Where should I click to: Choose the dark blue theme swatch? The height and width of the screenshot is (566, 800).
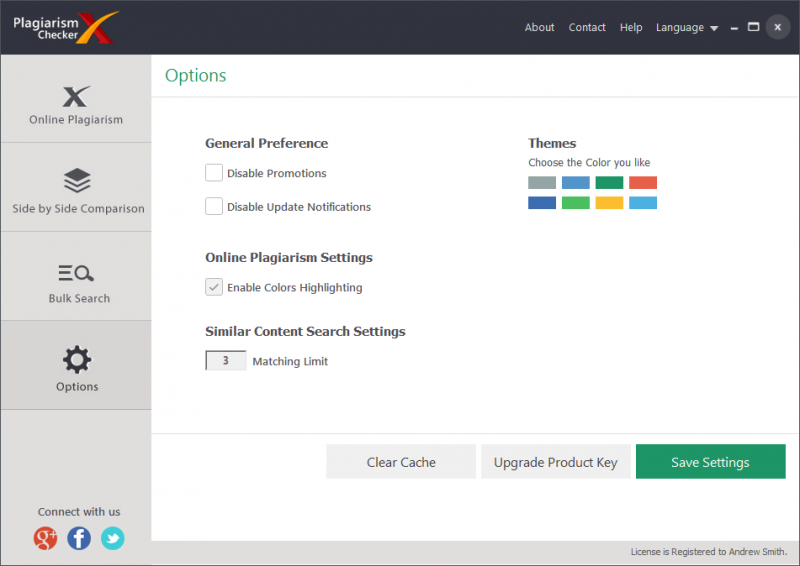(x=542, y=203)
